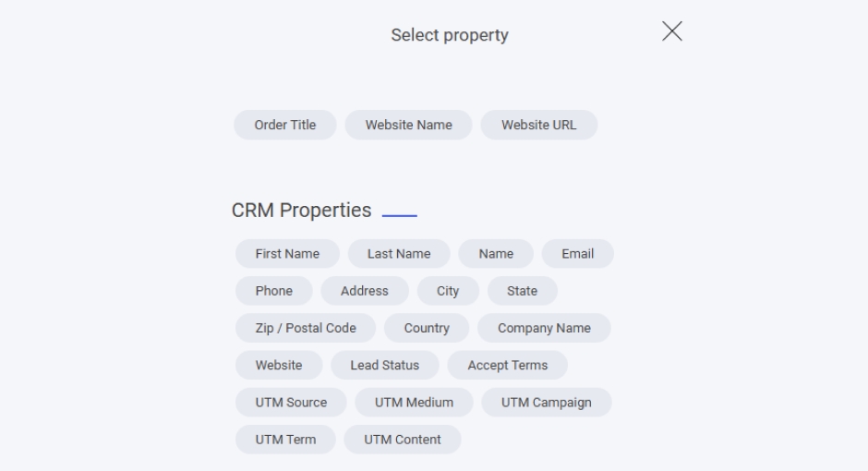The width and height of the screenshot is (868, 471).
Task: Choose the UTM Campaign property chip
Action: point(547,403)
